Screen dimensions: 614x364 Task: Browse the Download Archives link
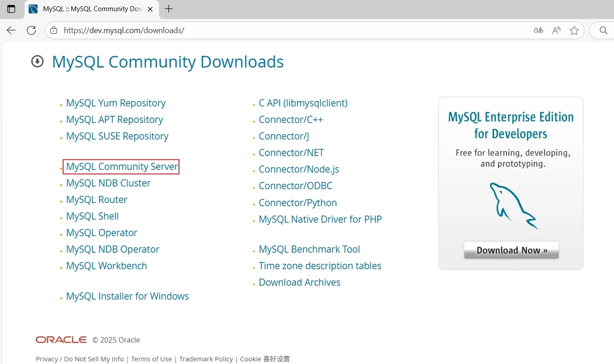pos(299,282)
